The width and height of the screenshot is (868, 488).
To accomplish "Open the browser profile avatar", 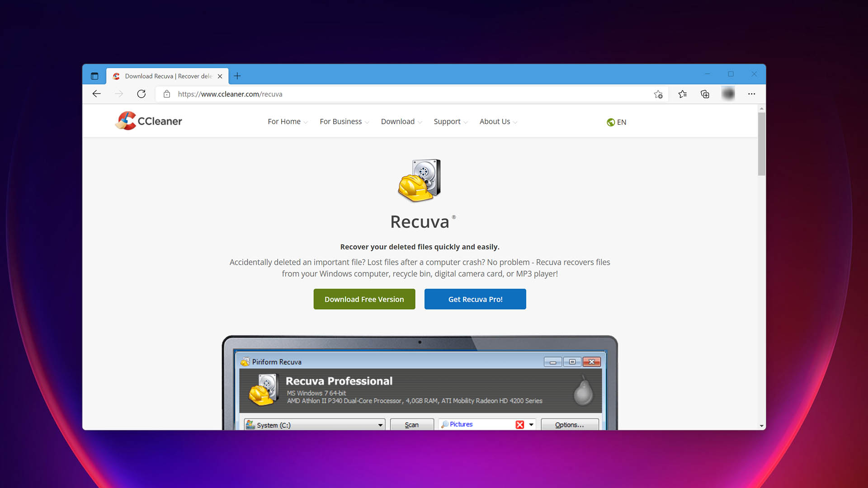I will point(728,94).
